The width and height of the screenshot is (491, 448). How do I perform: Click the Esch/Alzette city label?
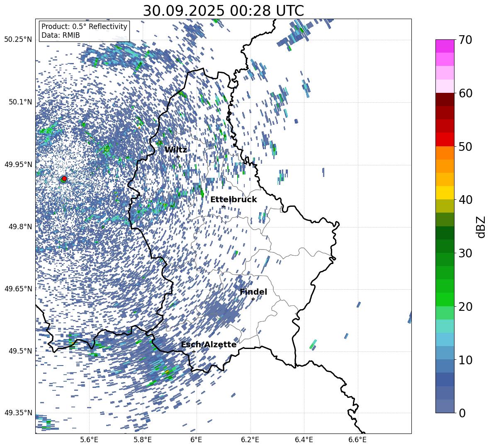pyautogui.click(x=209, y=345)
